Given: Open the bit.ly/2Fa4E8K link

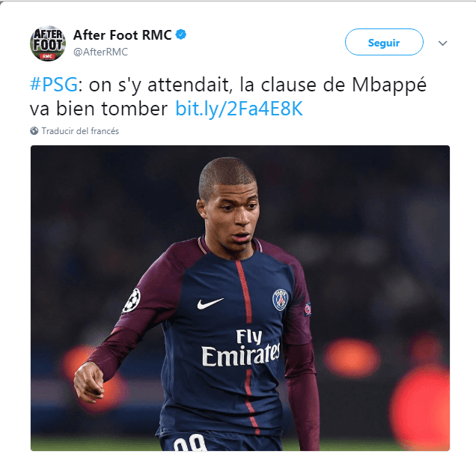Looking at the screenshot, I should point(239,109).
